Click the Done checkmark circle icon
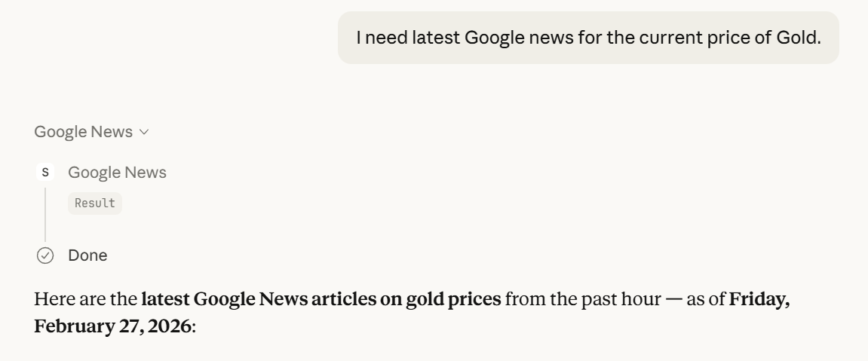This screenshot has height=361, width=868. 45,255
